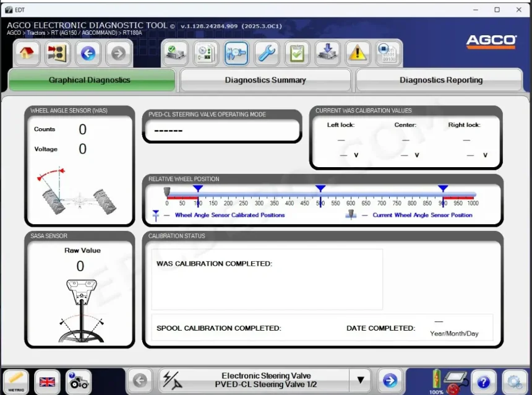Click the SASA steering wheel illustration
This screenshot has height=395, width=532.
click(x=82, y=310)
